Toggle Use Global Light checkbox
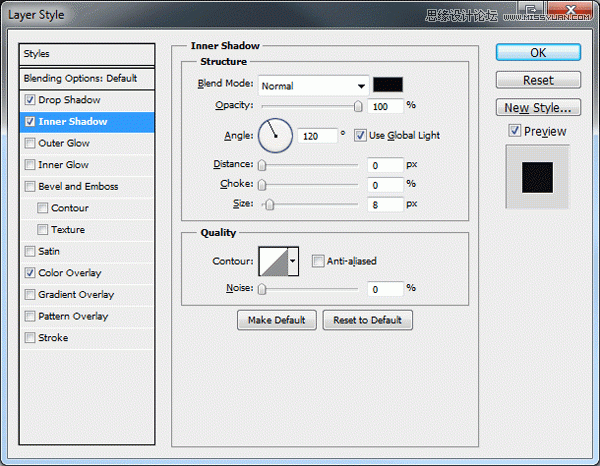Image resolution: width=600 pixels, height=466 pixels. [x=361, y=135]
